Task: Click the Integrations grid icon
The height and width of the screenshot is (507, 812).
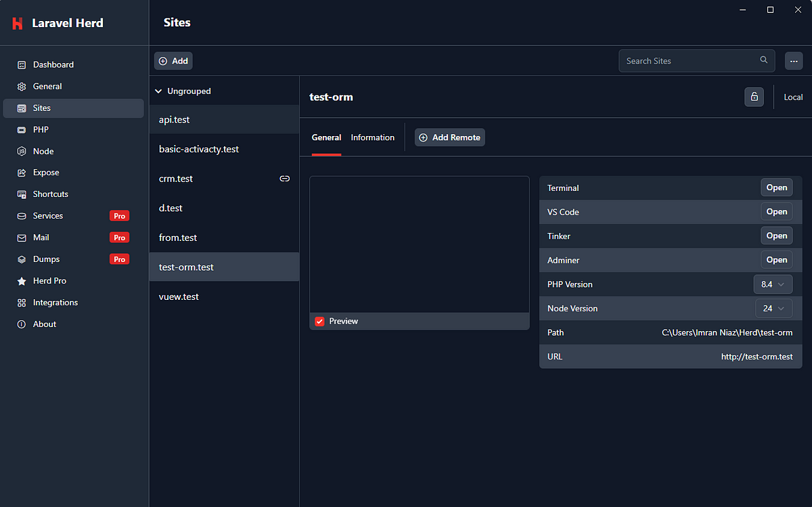Action: point(22,303)
